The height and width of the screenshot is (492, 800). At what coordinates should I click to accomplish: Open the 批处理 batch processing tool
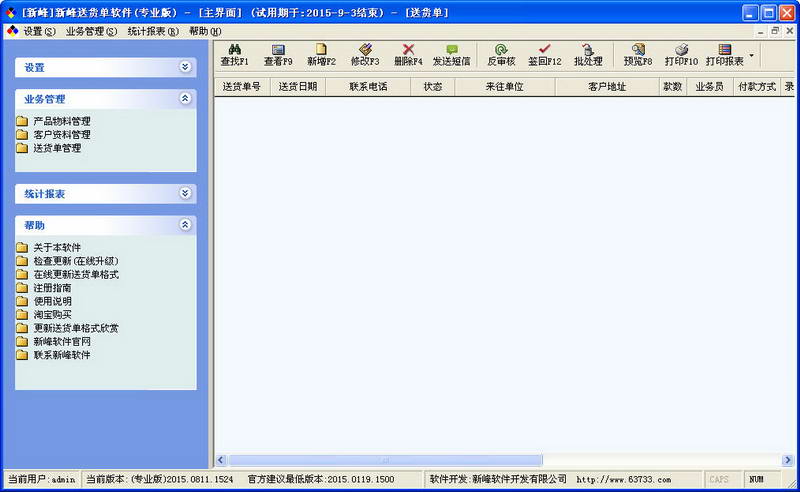click(x=588, y=55)
